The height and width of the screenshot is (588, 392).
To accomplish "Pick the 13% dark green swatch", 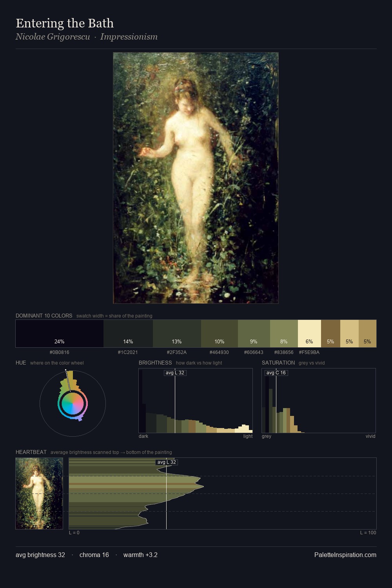I will point(177,334).
